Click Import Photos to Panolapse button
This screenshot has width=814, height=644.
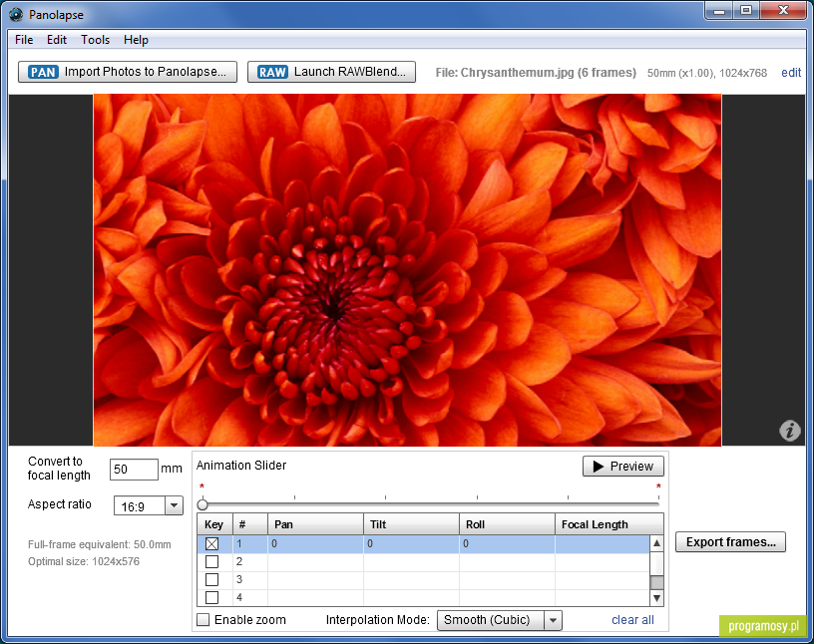pos(128,72)
